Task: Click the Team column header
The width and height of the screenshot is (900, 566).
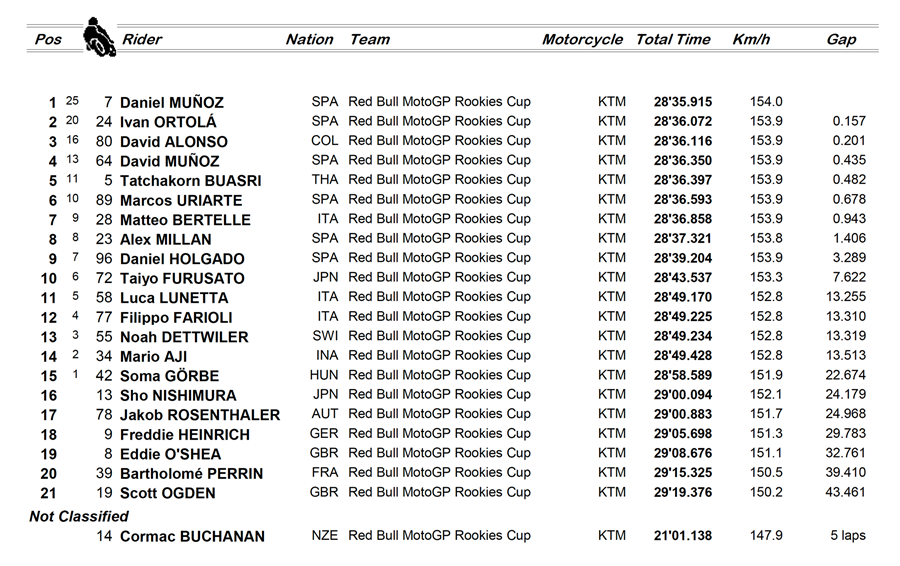Action: [x=369, y=40]
